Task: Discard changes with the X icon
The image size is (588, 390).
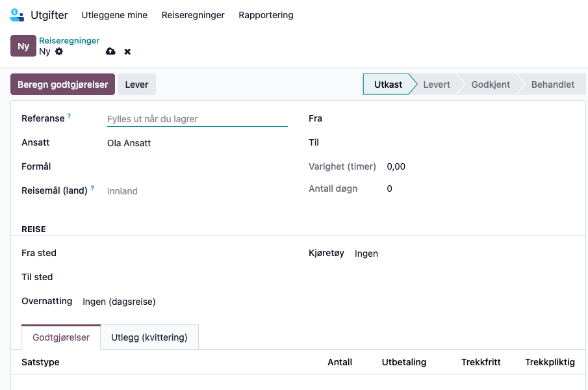Action: click(127, 52)
